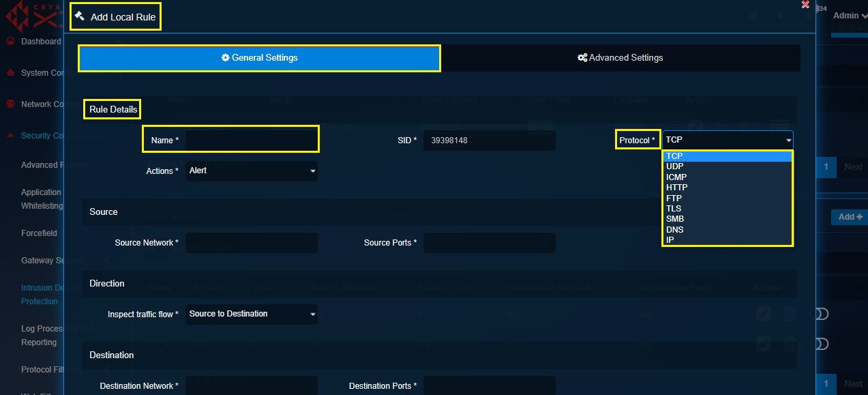
Task: Open Forcefield in the sidebar
Action: 40,233
